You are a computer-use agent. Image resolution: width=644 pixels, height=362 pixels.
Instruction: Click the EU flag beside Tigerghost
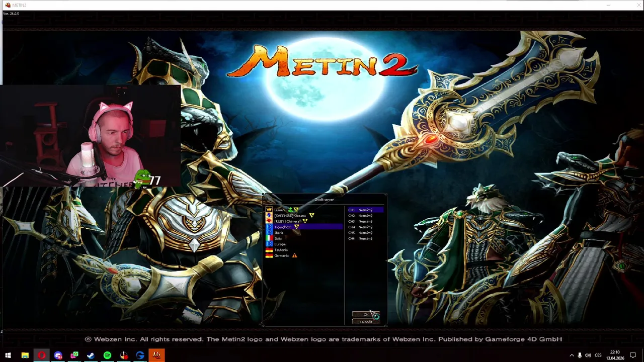click(269, 227)
